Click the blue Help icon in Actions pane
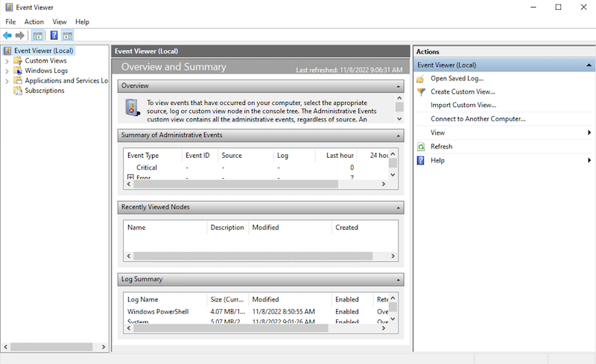 tap(421, 160)
